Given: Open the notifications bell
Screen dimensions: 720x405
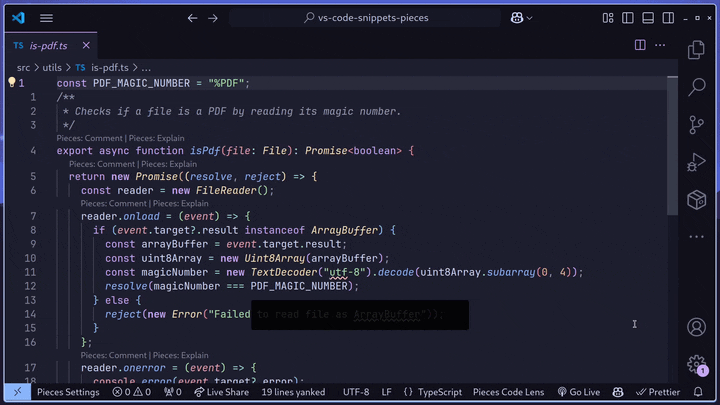Looking at the screenshot, I should point(698,392).
